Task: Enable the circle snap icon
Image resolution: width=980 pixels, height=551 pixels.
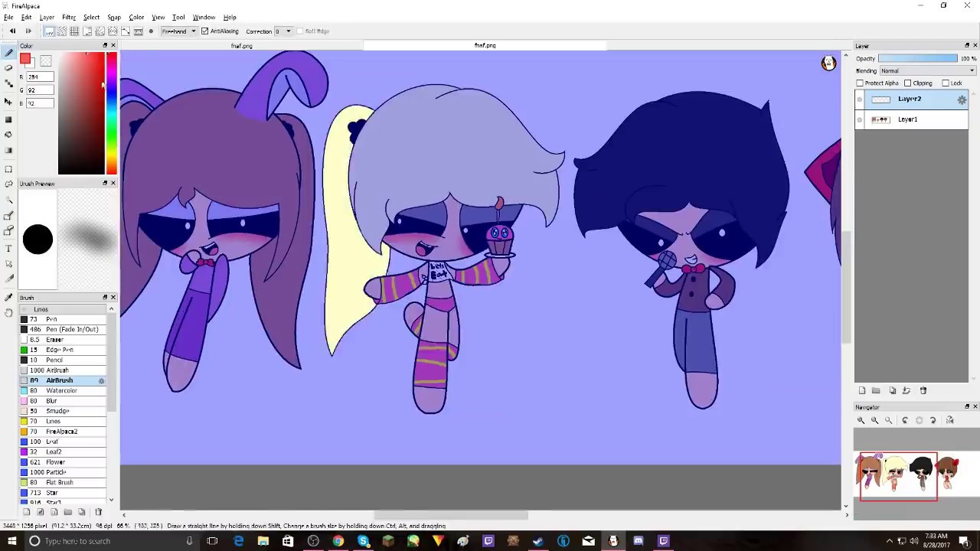Action: [113, 31]
